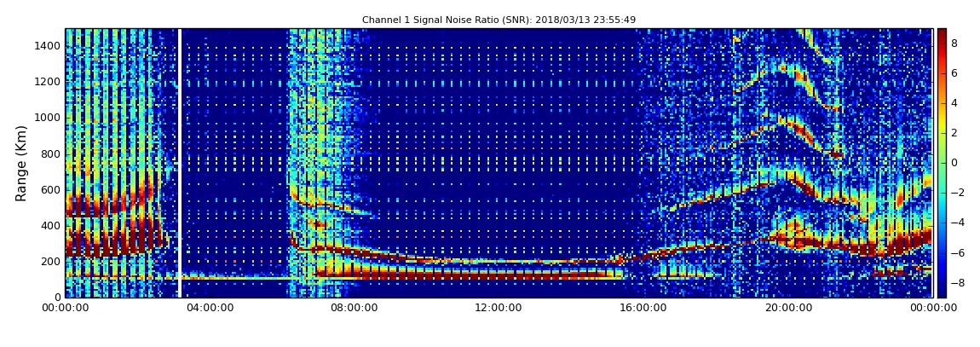Click the 12:00:00 time axis label

pos(499,308)
